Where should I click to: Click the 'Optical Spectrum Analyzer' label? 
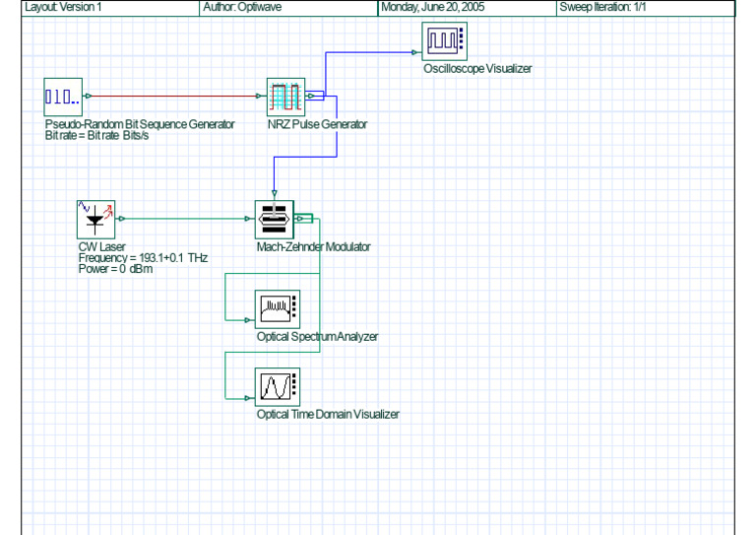coord(317,336)
